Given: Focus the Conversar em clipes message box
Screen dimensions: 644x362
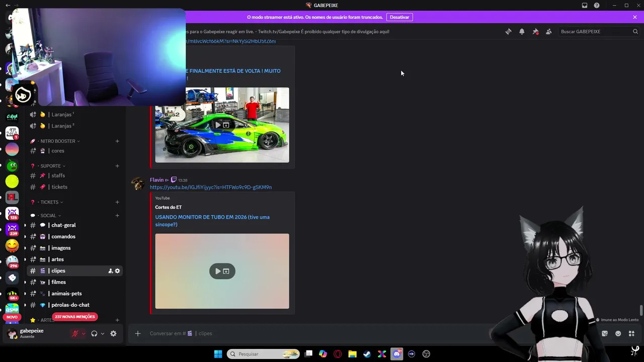Looking at the screenshot, I should coord(317,333).
